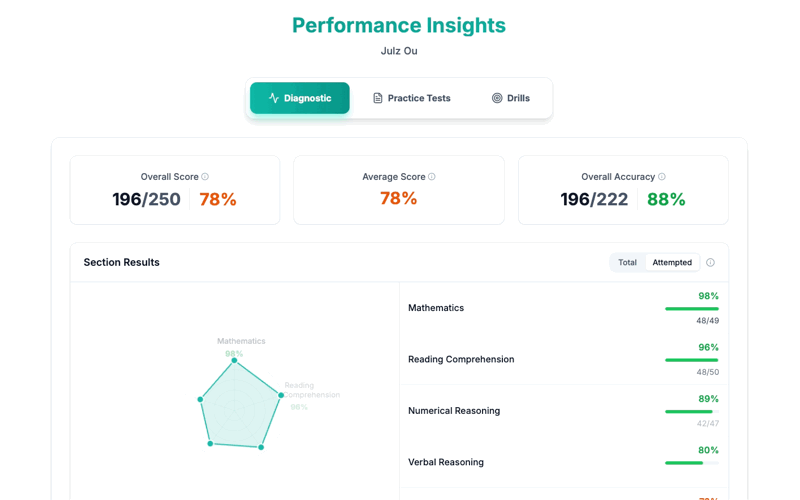Switch section results to Total

click(627, 263)
